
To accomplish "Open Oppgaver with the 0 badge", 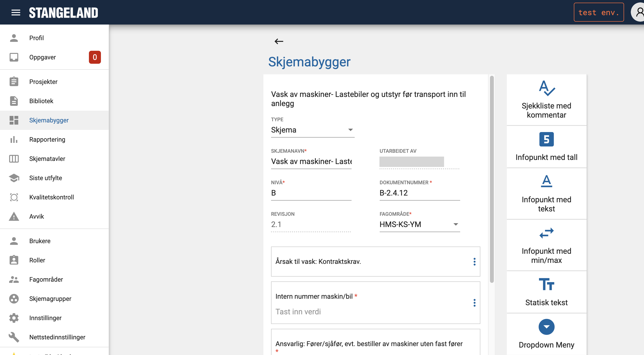I will (x=43, y=57).
